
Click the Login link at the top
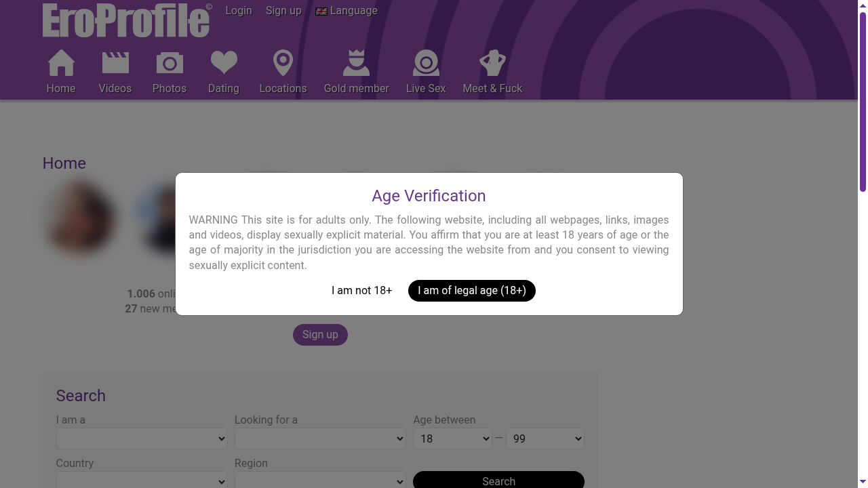239,11
